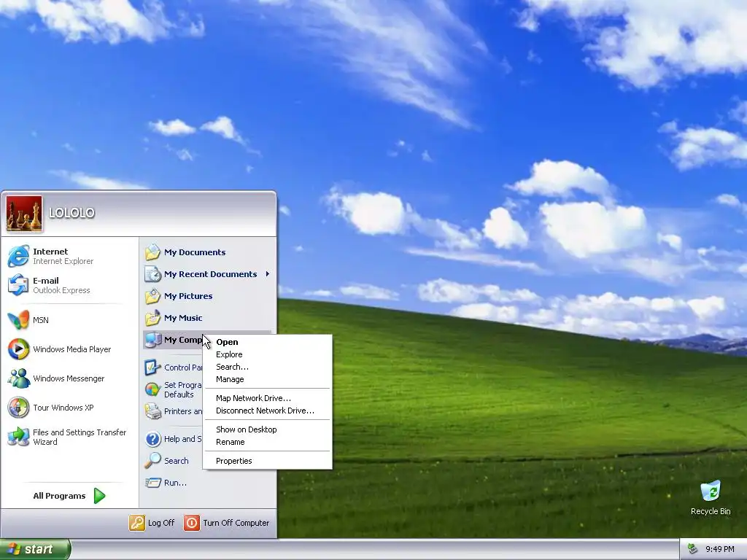The height and width of the screenshot is (560, 747).
Task: Click the 9:49 PM clock
Action: click(x=719, y=549)
